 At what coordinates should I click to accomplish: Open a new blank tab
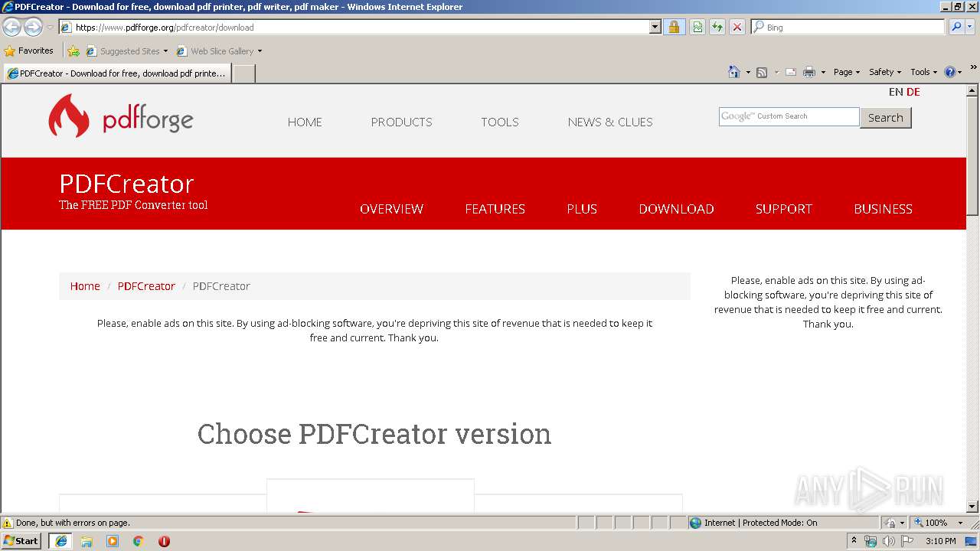pos(244,73)
